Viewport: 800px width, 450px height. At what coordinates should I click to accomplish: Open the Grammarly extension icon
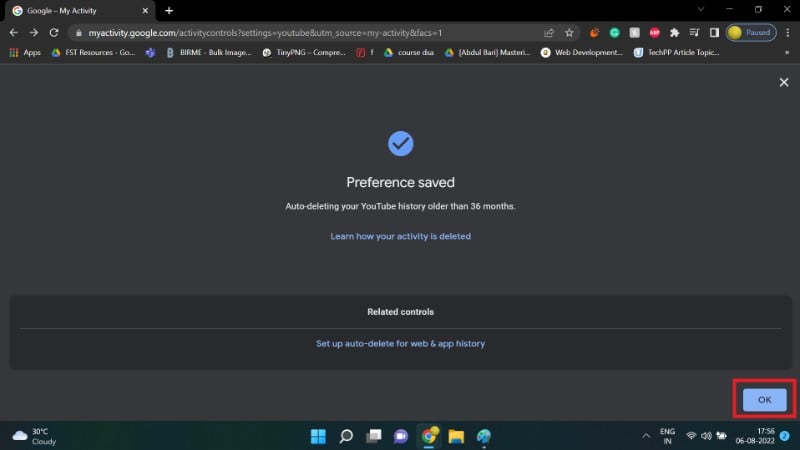point(614,33)
